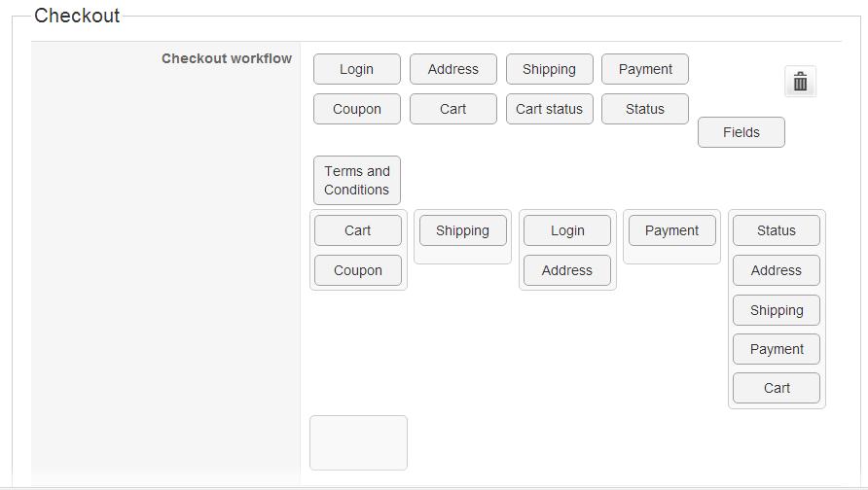Image resolution: width=868 pixels, height=490 pixels.
Task: Click the Cart status block
Action: click(x=549, y=109)
